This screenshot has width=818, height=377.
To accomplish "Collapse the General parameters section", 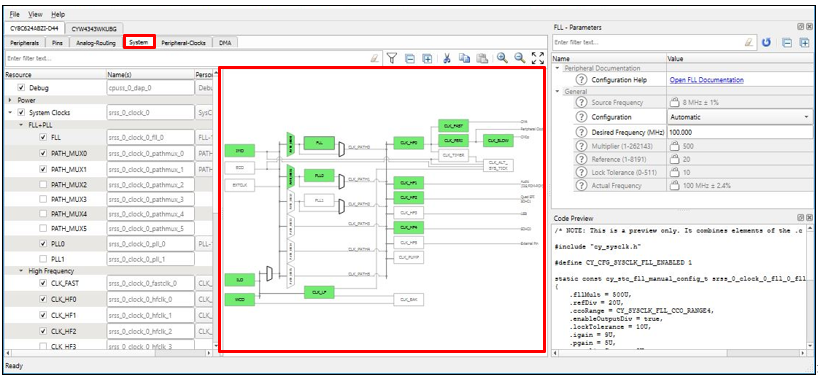I will 558,92.
